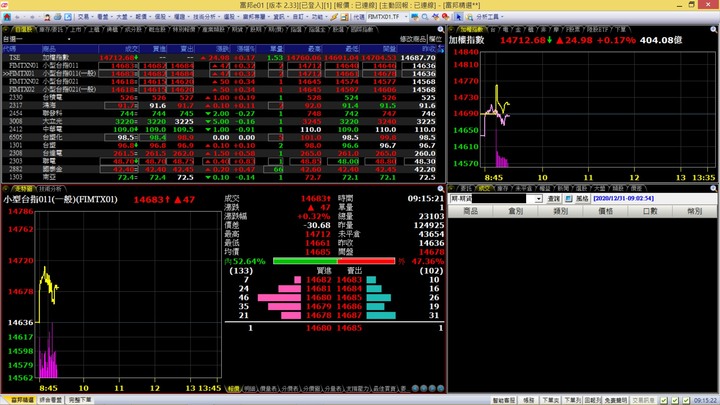Click the forward arrow in the toolbar
This screenshot has height=405, width=720.
[32, 17]
